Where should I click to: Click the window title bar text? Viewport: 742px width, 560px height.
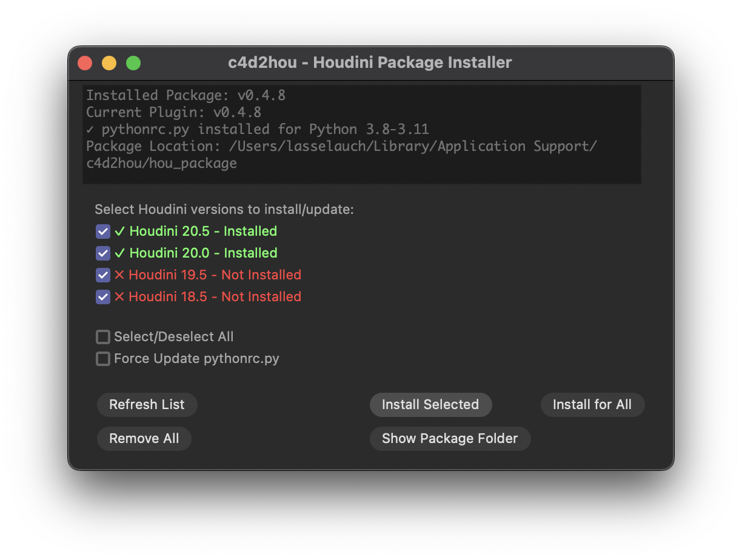pyautogui.click(x=370, y=62)
